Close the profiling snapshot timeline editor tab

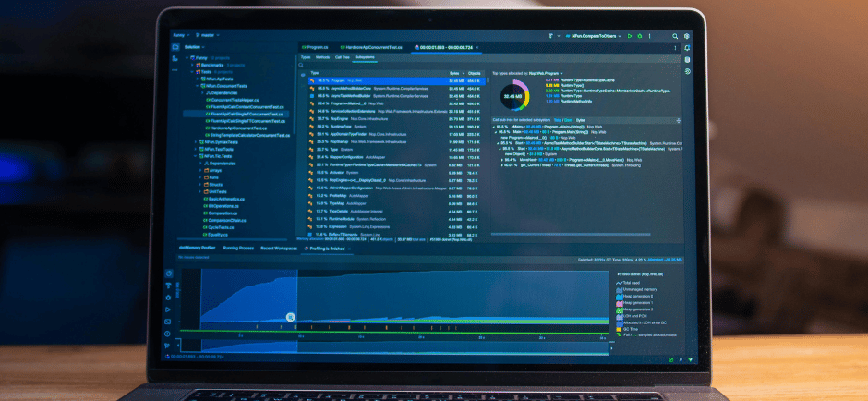tap(477, 48)
